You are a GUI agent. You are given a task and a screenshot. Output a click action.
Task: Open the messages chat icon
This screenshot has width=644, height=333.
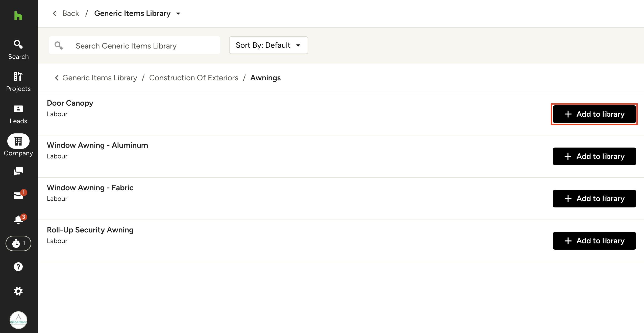click(x=18, y=171)
